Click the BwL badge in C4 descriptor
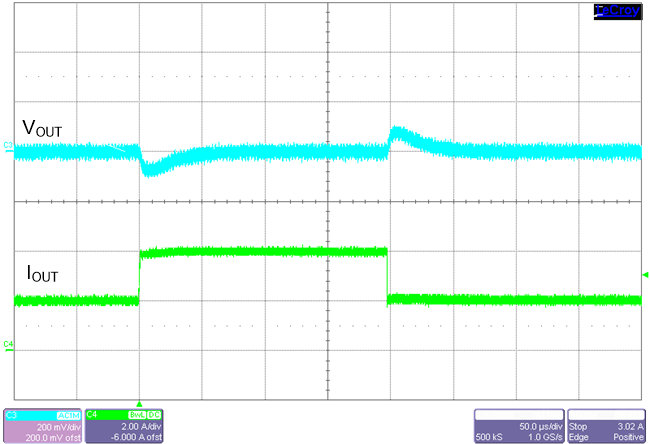The image size is (650, 444). [x=132, y=413]
